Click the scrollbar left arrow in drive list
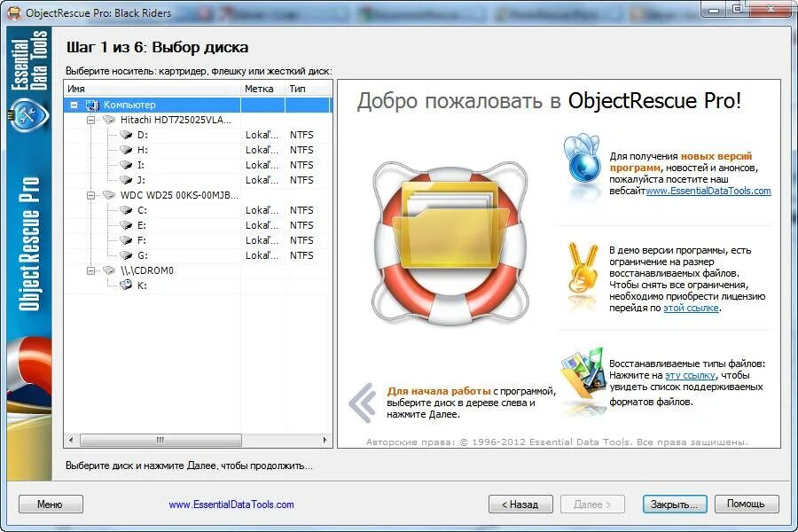Image resolution: width=798 pixels, height=532 pixels. [x=71, y=440]
